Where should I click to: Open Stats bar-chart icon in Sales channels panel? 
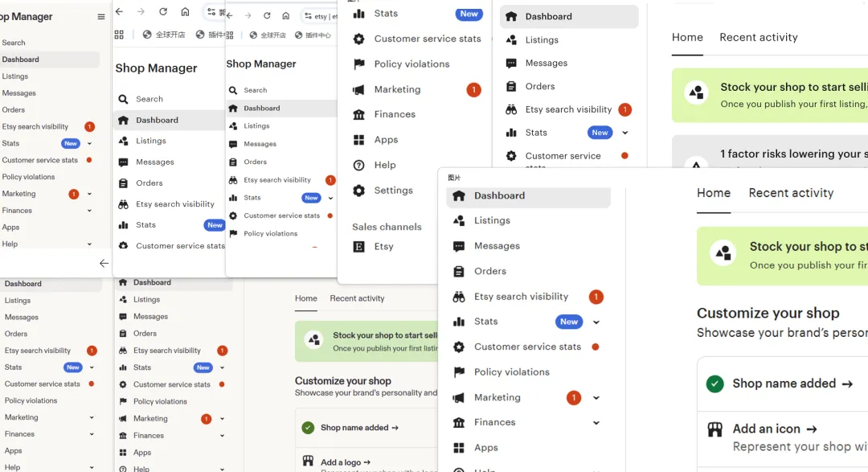pyautogui.click(x=359, y=14)
